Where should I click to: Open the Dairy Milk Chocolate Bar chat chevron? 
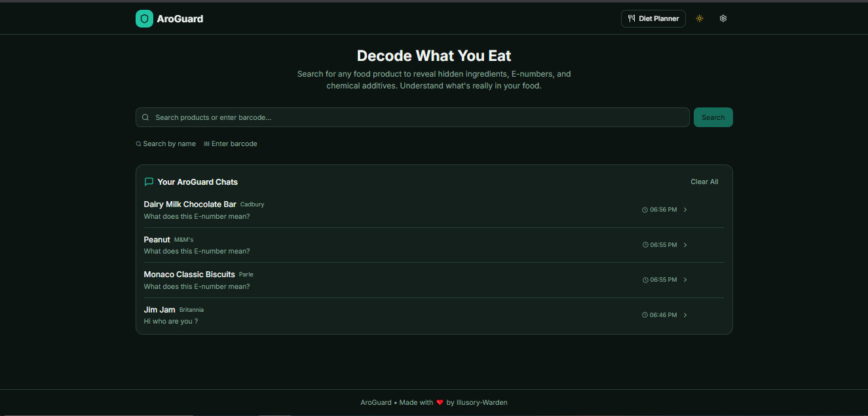(685, 209)
